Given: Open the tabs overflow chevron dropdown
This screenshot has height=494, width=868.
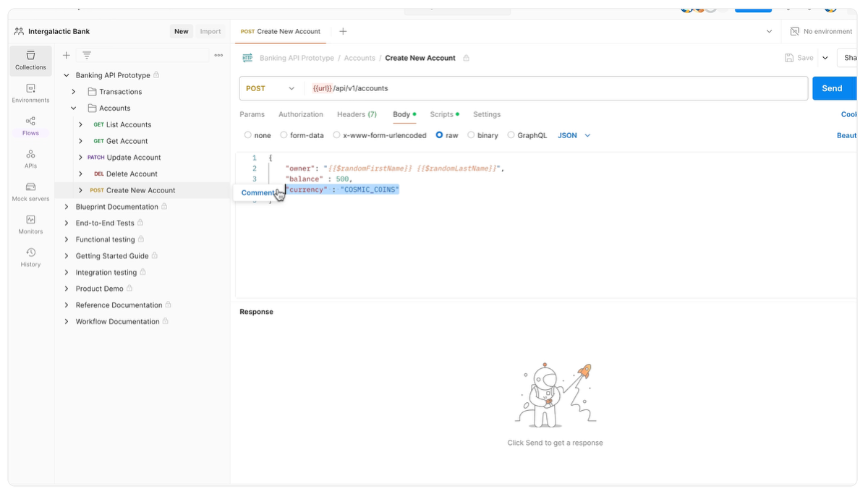Looking at the screenshot, I should click(x=768, y=31).
